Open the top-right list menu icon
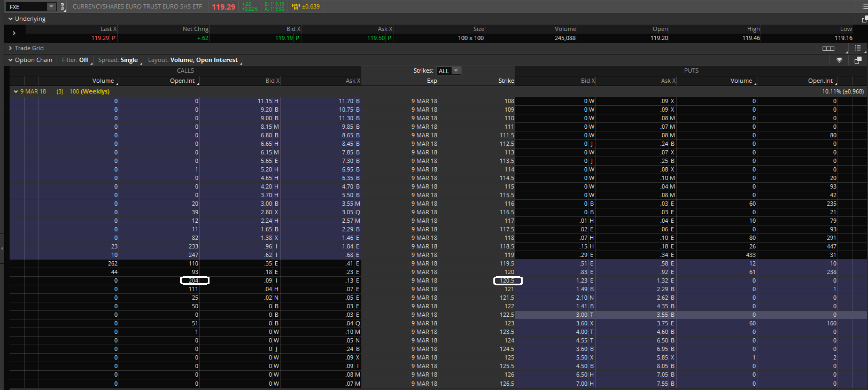868x390 pixels. pos(864,6)
